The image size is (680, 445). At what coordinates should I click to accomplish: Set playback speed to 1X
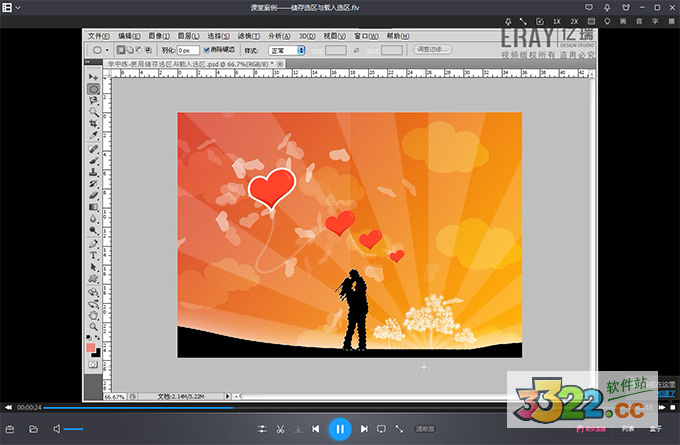[x=557, y=20]
